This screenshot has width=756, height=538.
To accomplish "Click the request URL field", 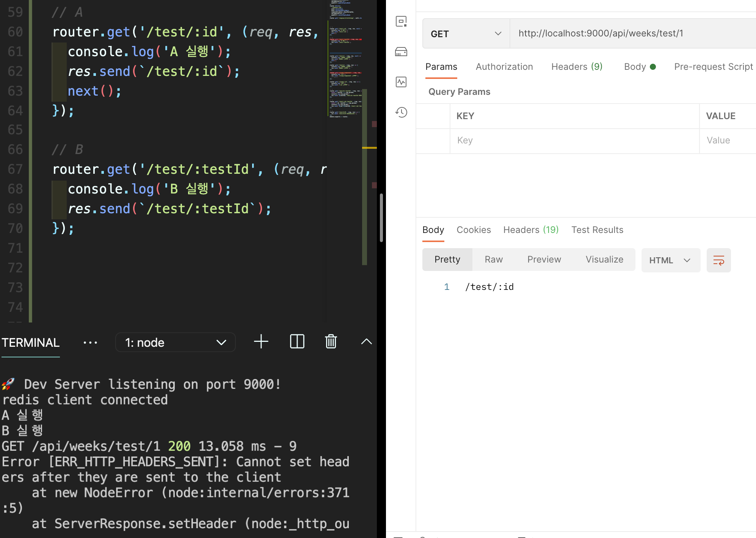I will tap(633, 34).
